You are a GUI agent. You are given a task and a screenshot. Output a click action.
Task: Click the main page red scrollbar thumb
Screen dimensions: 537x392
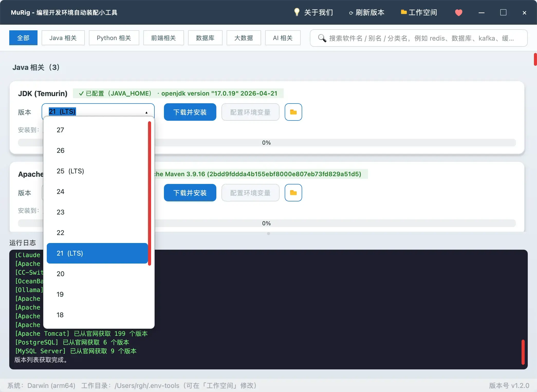[535, 59]
